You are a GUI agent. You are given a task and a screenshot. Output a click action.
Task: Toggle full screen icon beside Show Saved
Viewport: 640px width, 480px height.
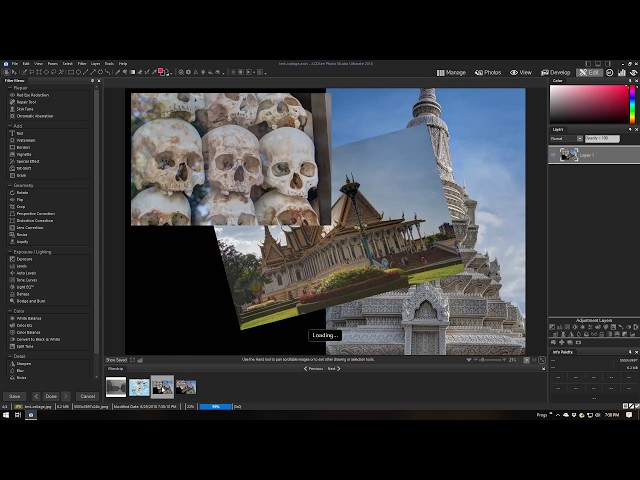(132, 360)
